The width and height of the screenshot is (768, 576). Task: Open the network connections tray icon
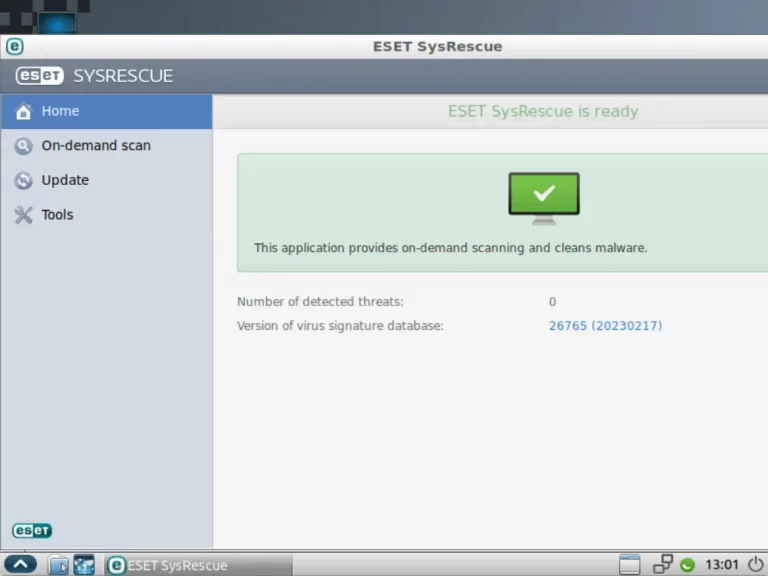[x=663, y=564]
